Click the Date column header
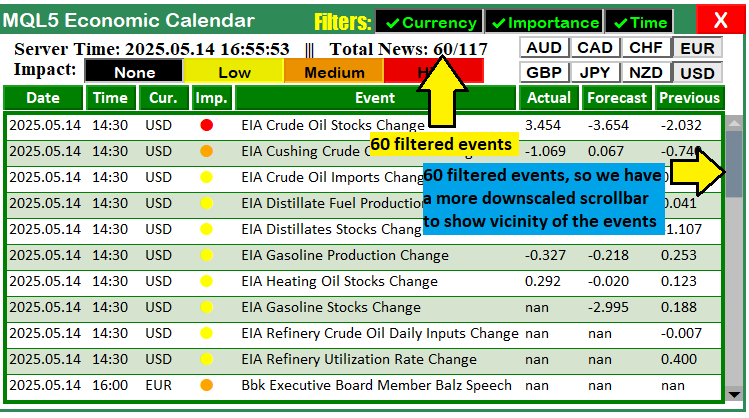The width and height of the screenshot is (749, 418). coord(43,98)
